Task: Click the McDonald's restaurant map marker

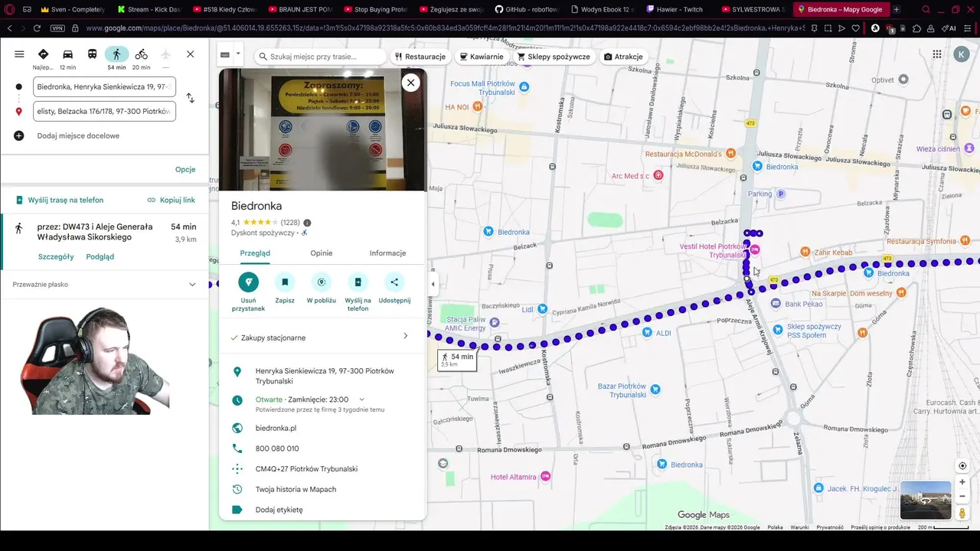Action: (730, 154)
